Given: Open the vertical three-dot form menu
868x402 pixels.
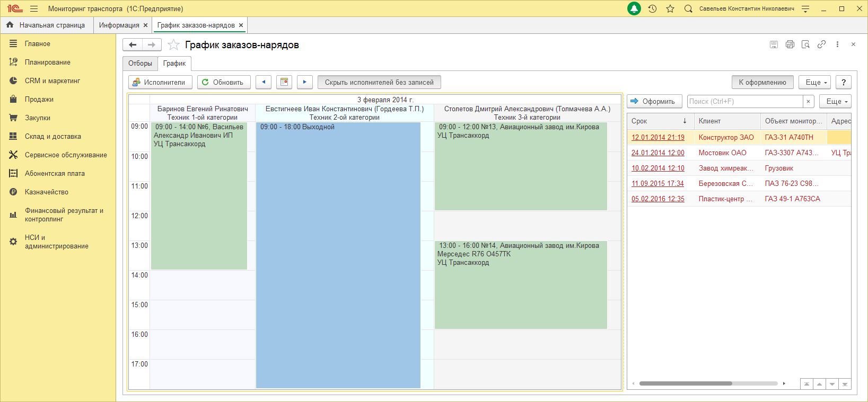Looking at the screenshot, I should coord(837,44).
